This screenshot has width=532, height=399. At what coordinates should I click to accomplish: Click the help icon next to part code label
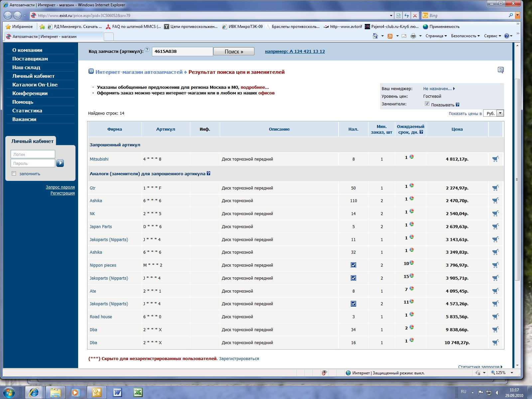tap(147, 50)
